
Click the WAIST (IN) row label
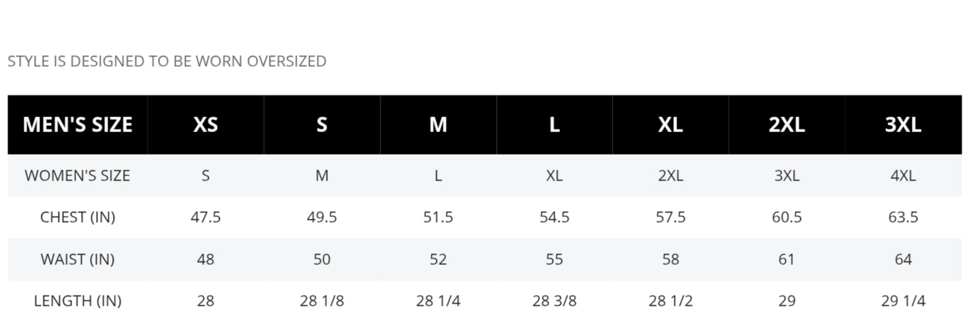(x=78, y=259)
